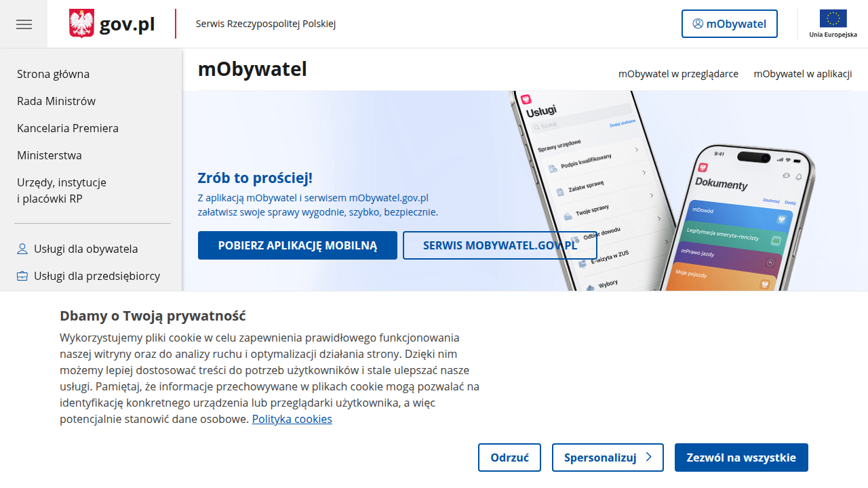Screen dimensions: 868x488
Task: Open Ministerstwa menu item
Action: tap(50, 155)
